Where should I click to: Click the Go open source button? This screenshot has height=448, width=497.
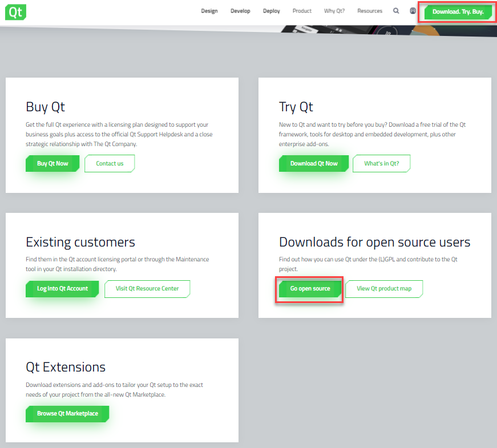[x=310, y=289]
